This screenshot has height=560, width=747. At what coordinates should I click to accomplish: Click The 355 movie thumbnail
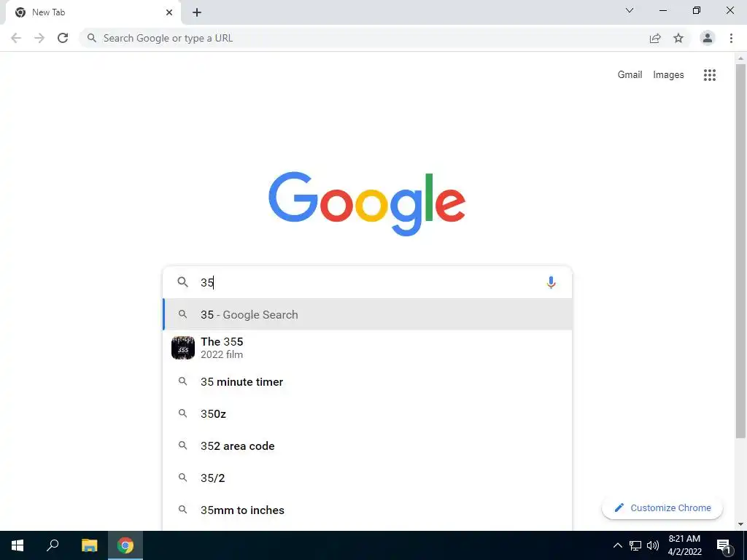coord(183,348)
